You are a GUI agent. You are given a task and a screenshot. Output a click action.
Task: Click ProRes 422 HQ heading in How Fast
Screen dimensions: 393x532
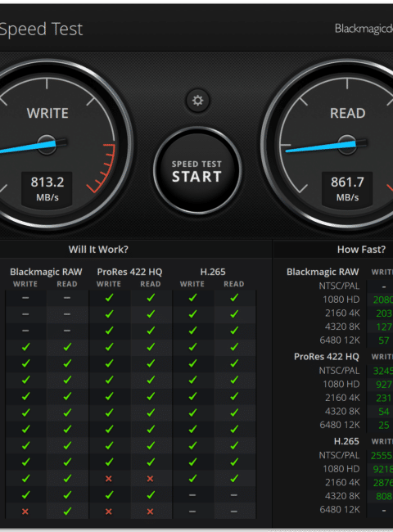(327, 357)
